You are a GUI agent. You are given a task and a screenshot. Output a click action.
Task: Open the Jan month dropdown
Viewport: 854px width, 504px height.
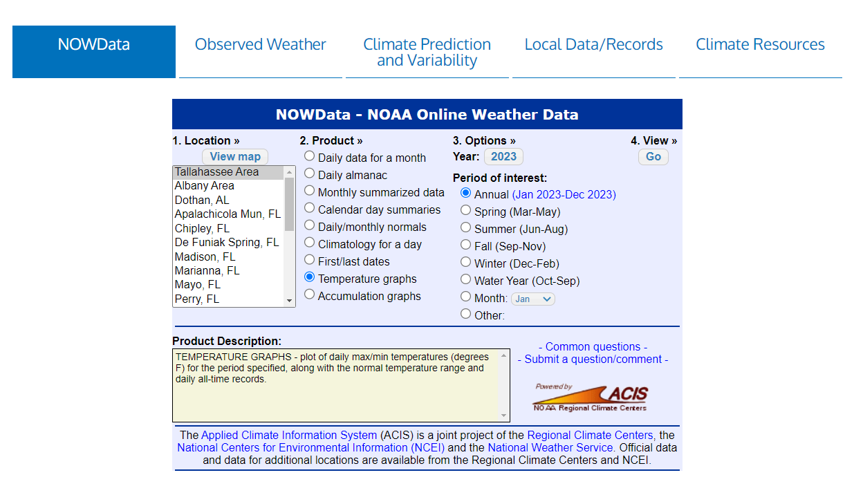(x=532, y=299)
